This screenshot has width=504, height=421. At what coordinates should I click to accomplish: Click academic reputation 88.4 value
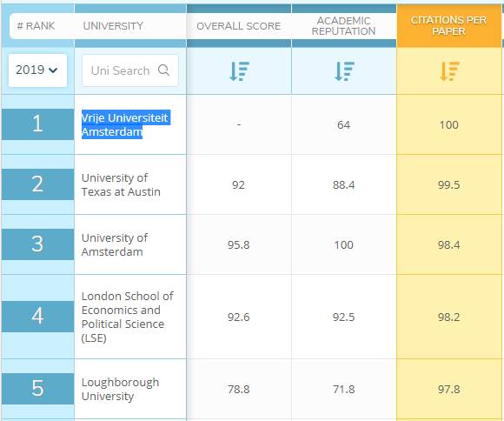[343, 184]
